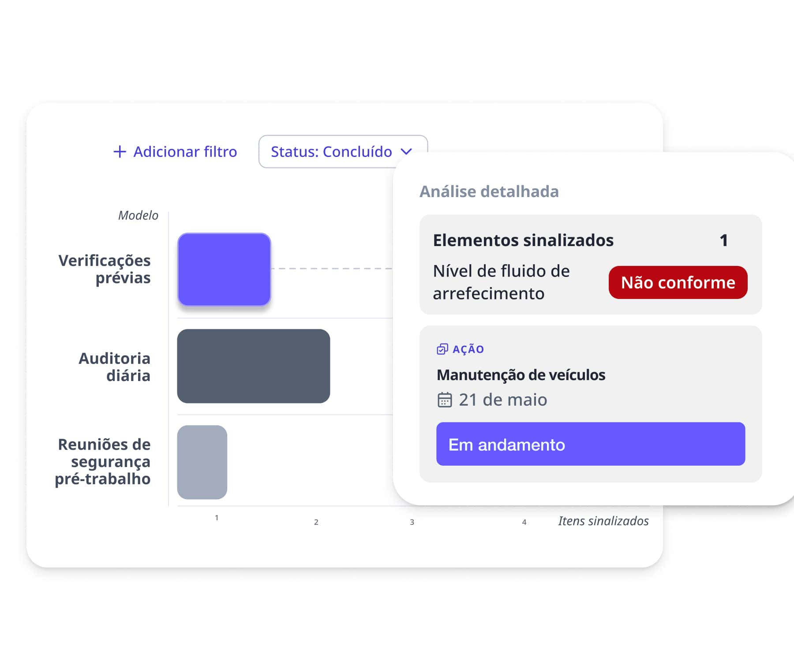Select the dark Auditoria diária bar

click(x=253, y=366)
